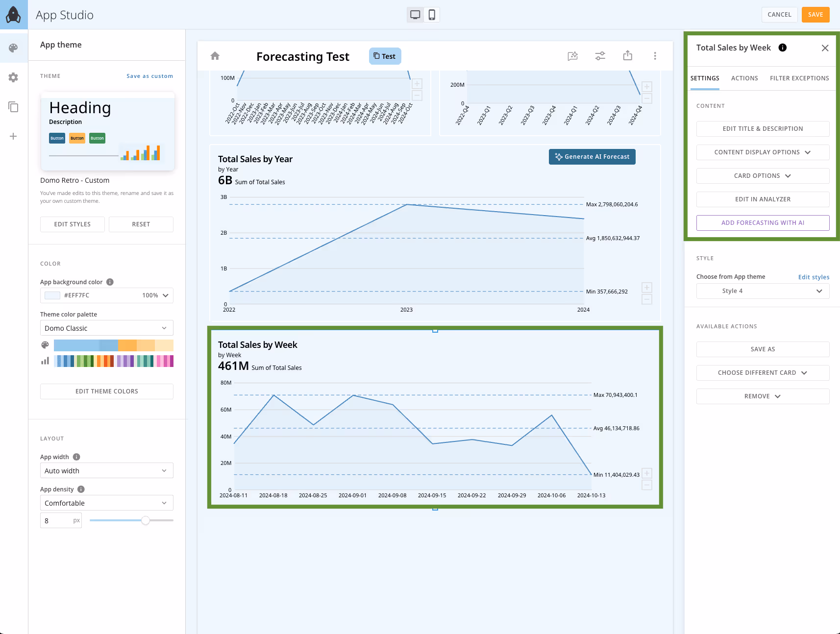Screen dimensions: 840x634
Task: Click Generate AI Forecast button
Action: 592,157
